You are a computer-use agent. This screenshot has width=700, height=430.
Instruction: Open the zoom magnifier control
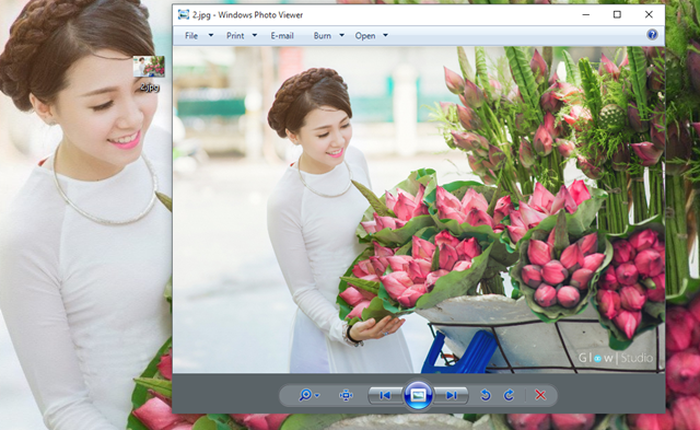(305, 395)
